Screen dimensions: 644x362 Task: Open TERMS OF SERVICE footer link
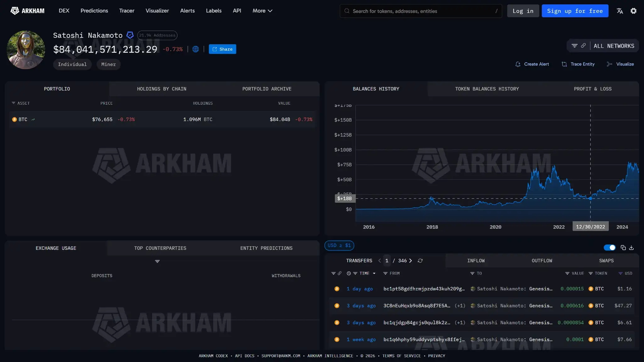point(402,356)
